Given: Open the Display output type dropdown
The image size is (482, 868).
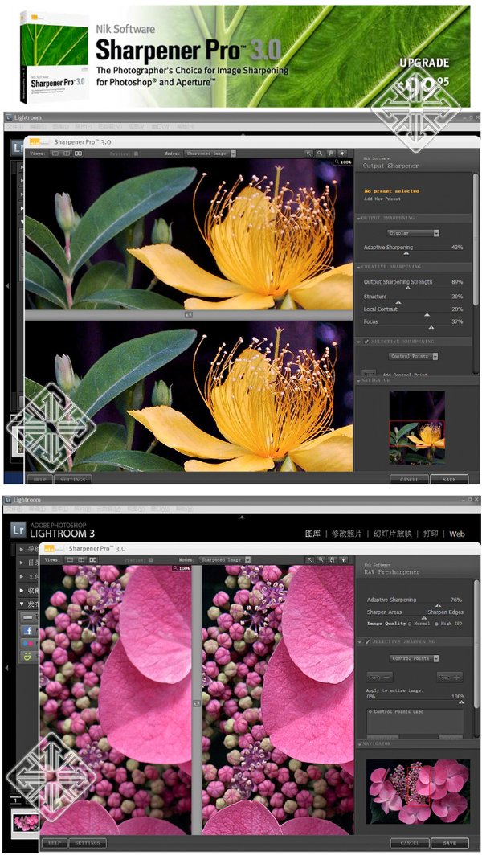Looking at the screenshot, I should 412,233.
